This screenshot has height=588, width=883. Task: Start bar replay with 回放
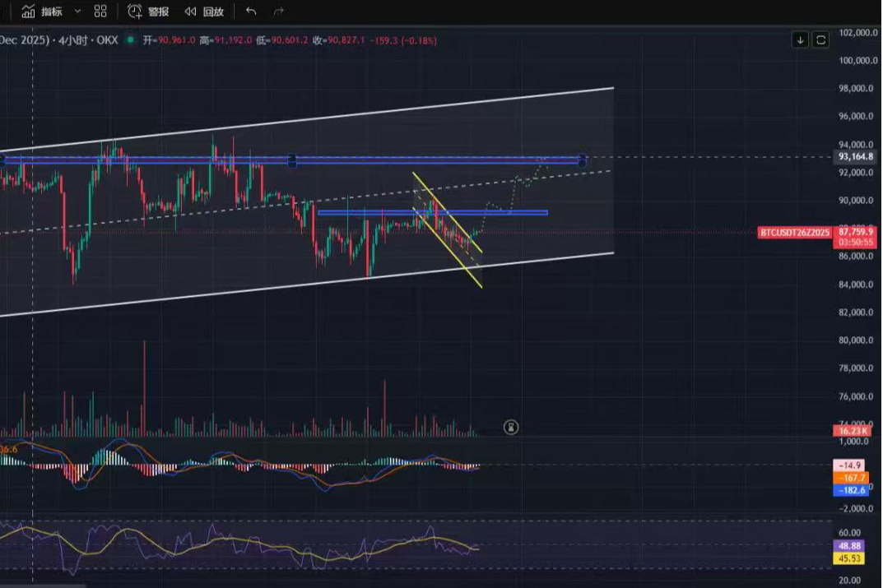(204, 12)
